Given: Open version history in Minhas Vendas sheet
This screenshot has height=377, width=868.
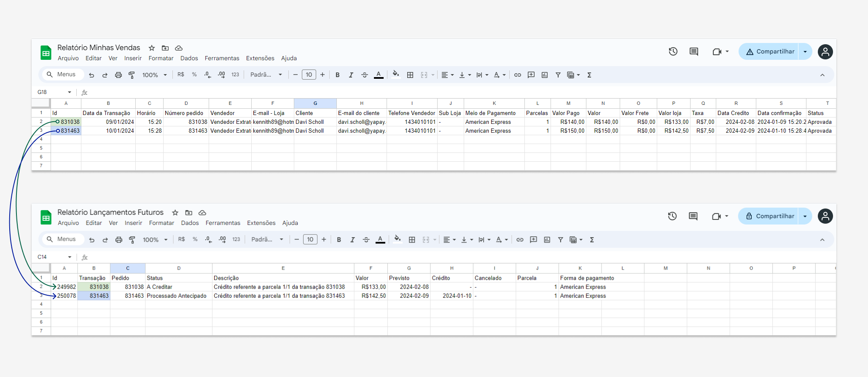Looking at the screenshot, I should coord(673,51).
